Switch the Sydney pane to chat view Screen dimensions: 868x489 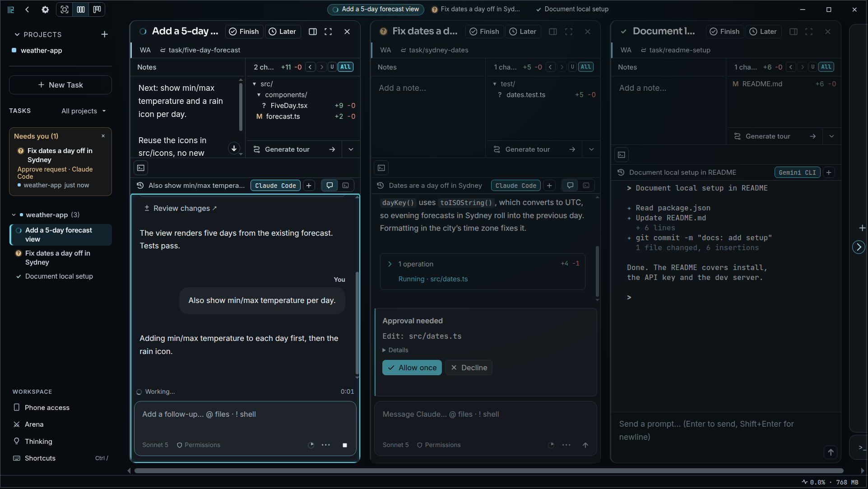click(x=570, y=186)
